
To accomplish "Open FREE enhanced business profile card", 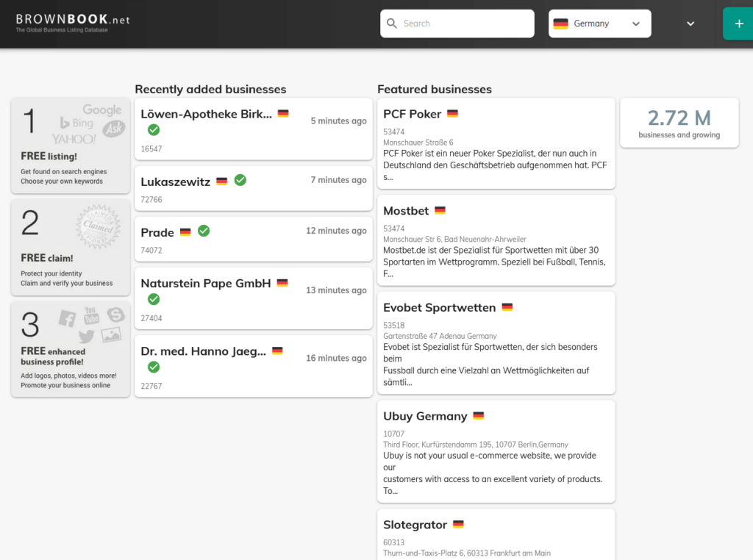I will tap(71, 349).
